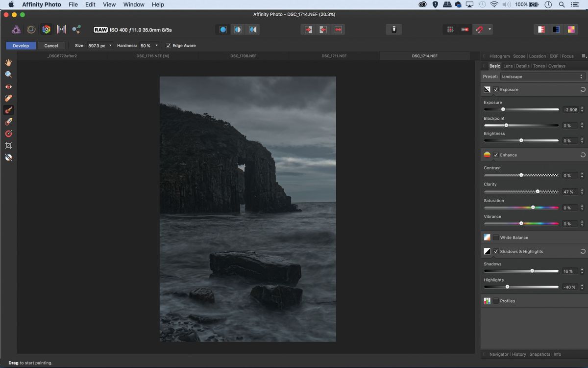Disable the Shadows & Highlights checkbox
588x368 pixels.
coord(495,251)
